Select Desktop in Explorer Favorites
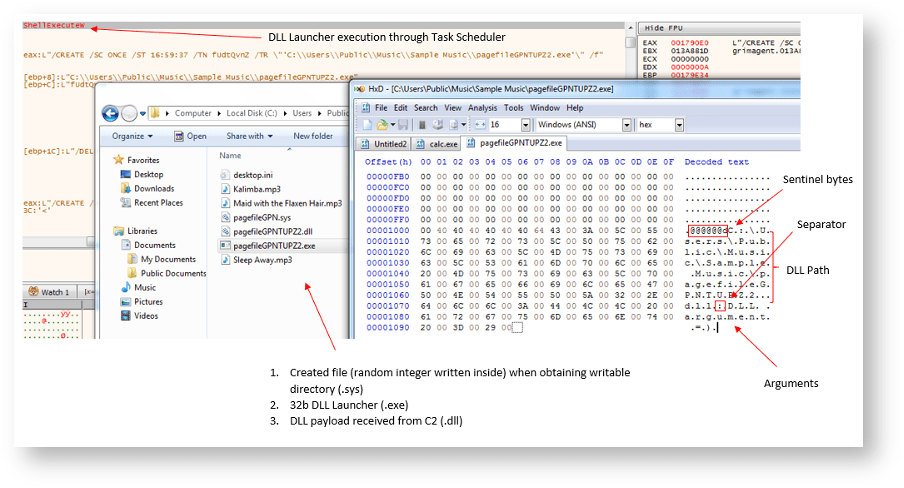This screenshot has height=488, width=904. click(x=142, y=174)
